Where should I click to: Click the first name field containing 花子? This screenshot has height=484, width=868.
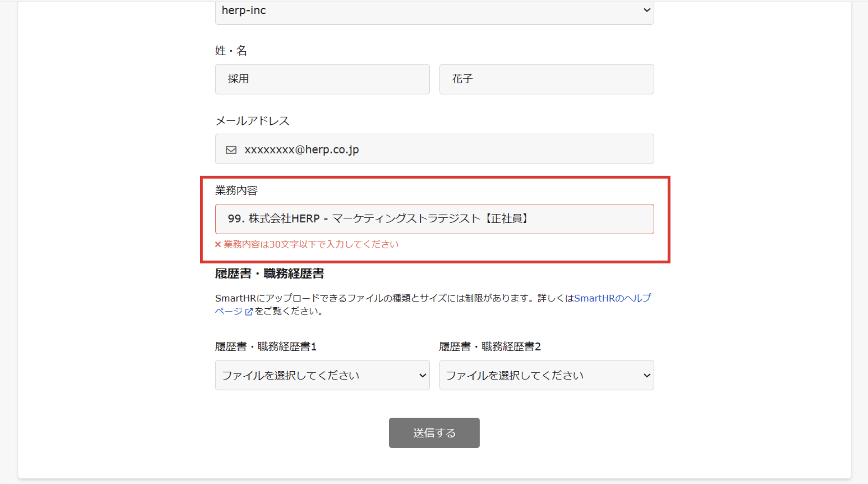pos(546,79)
